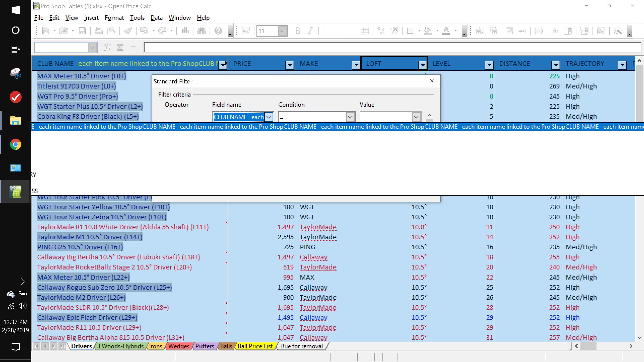Open LEVEL column filter dropdown
Viewport: 644px width, 362px height.
tap(489, 65)
